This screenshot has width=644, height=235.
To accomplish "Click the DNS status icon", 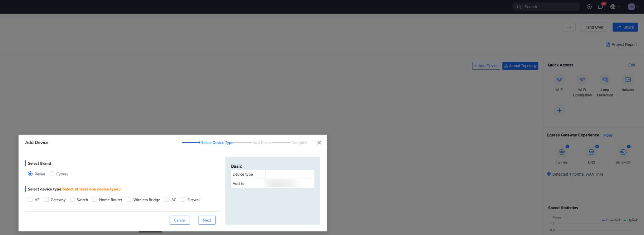I will pyautogui.click(x=591, y=152).
